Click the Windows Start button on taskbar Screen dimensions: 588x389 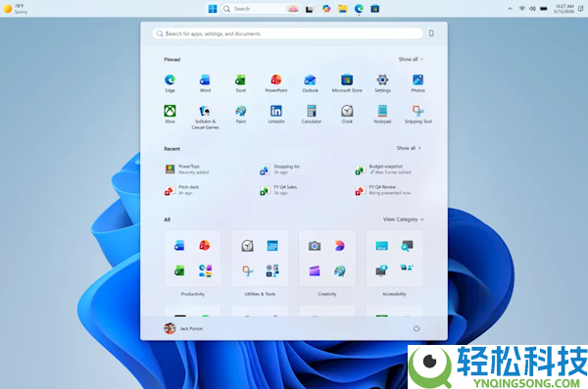click(213, 9)
